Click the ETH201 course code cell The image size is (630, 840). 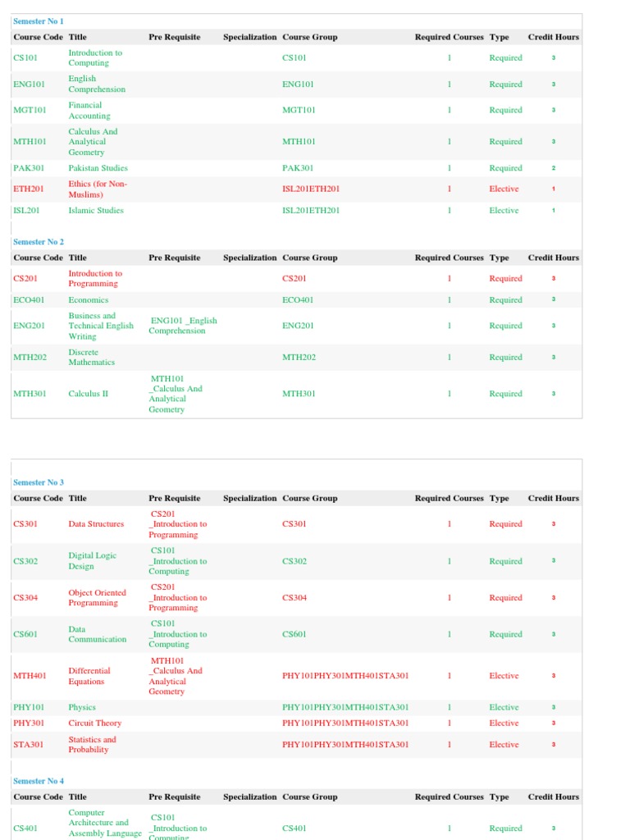tap(29, 189)
